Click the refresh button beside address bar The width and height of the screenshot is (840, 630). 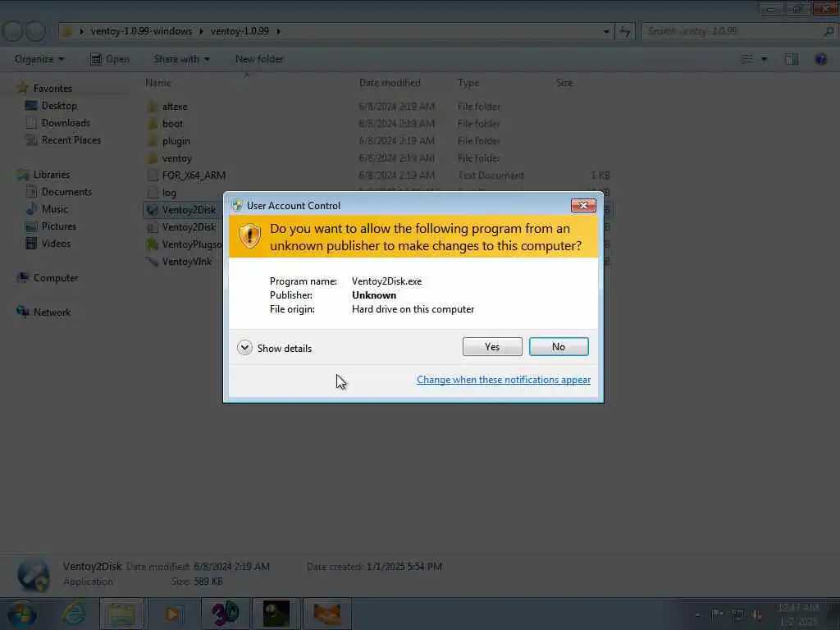tap(624, 31)
